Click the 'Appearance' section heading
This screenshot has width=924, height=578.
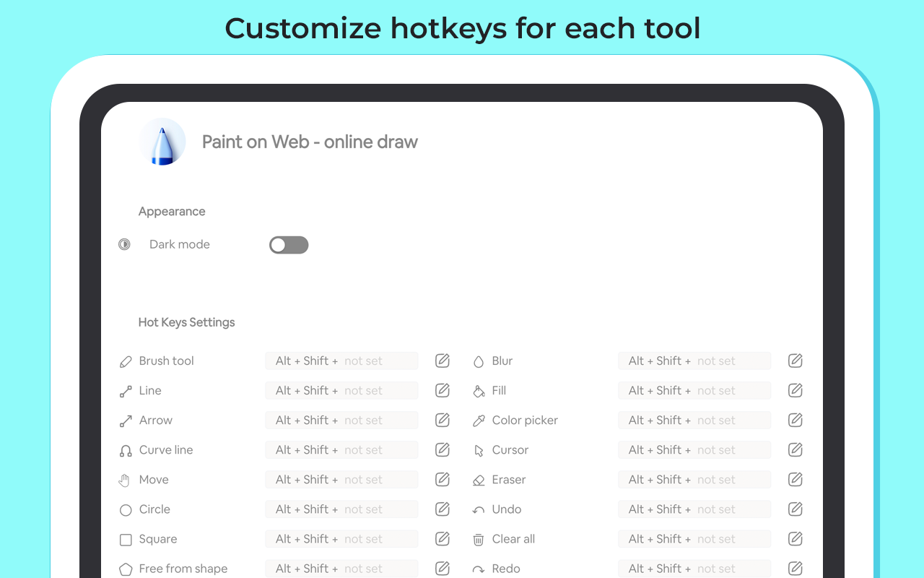pyautogui.click(x=172, y=211)
